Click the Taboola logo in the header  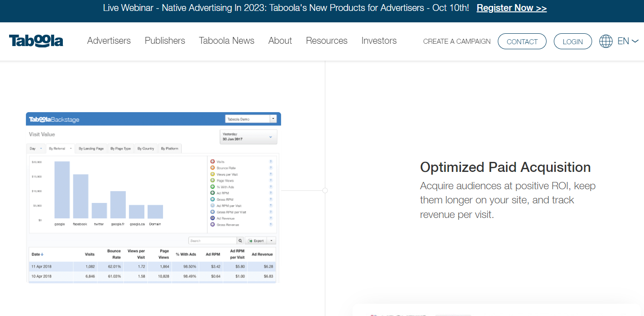pos(36,41)
